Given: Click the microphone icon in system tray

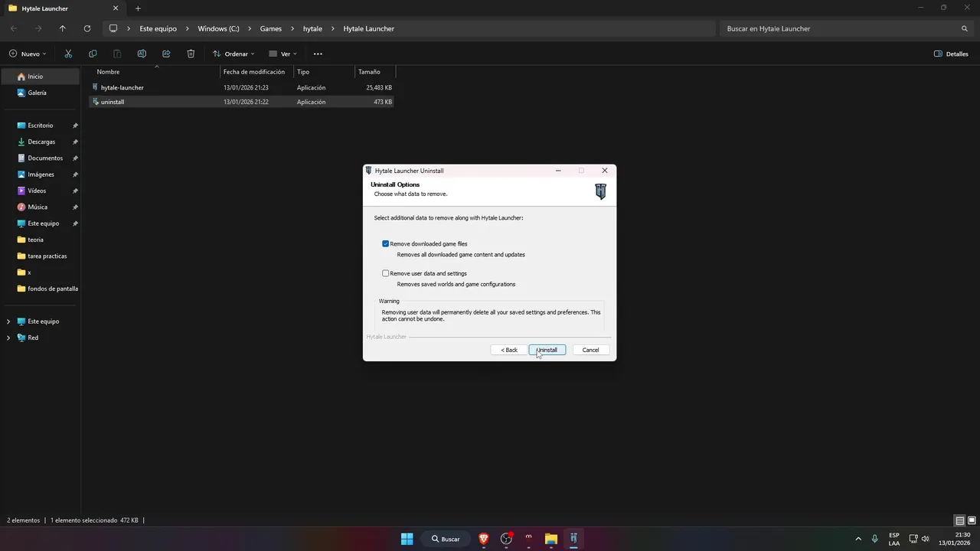Looking at the screenshot, I should click(875, 539).
